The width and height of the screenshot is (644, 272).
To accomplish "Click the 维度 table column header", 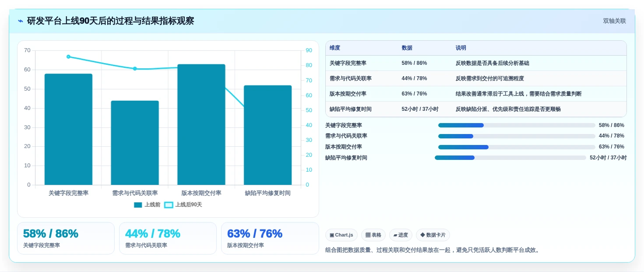I will pyautogui.click(x=335, y=48).
